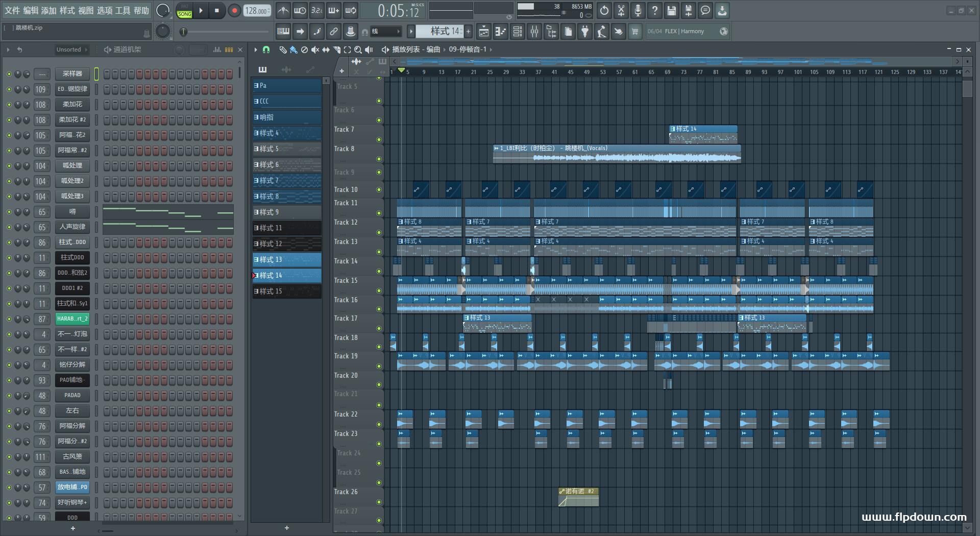This screenshot has height=536, width=980.
Task: Click the HARAB..rt_2 channel button
Action: (x=72, y=319)
